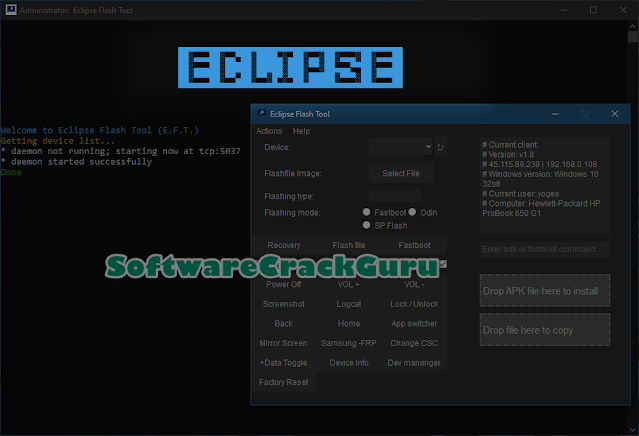Click the Flash file button

(349, 245)
